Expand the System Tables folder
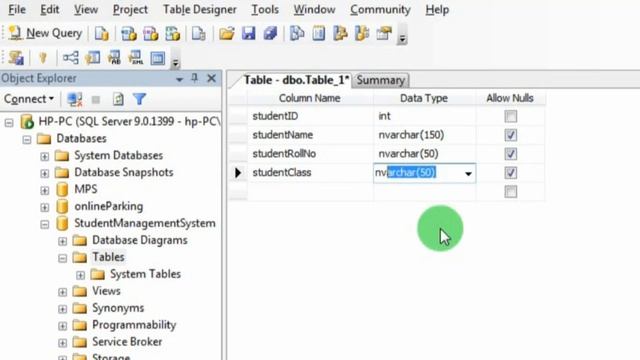 click(x=80, y=275)
